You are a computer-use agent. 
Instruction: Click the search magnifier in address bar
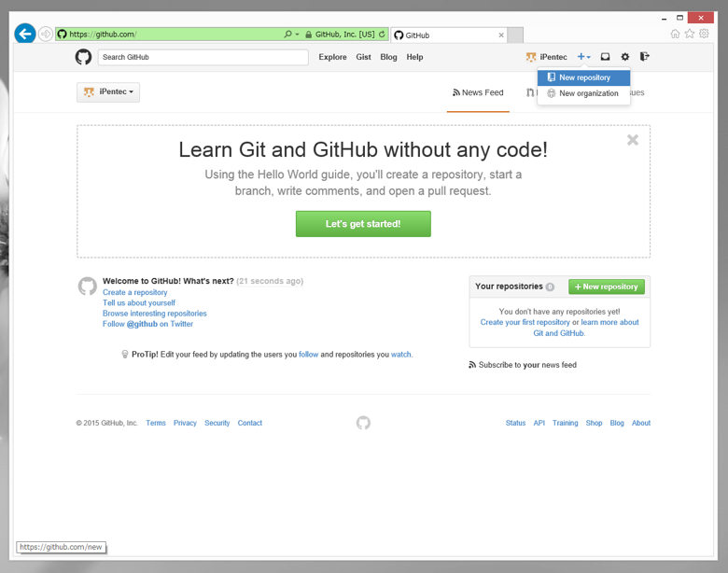[x=287, y=34]
